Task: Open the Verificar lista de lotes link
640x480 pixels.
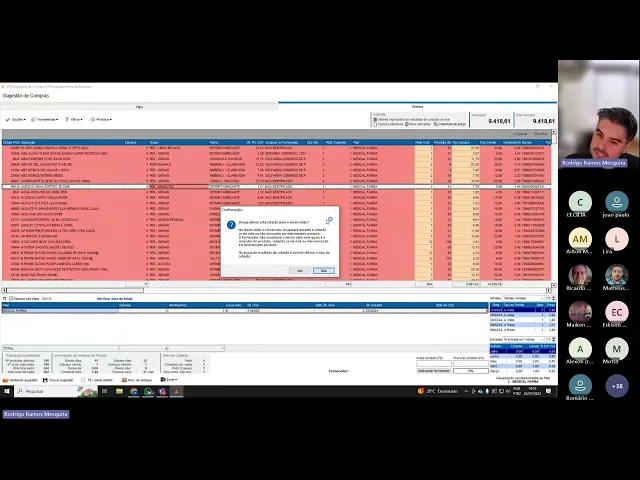Action: (x=115, y=299)
